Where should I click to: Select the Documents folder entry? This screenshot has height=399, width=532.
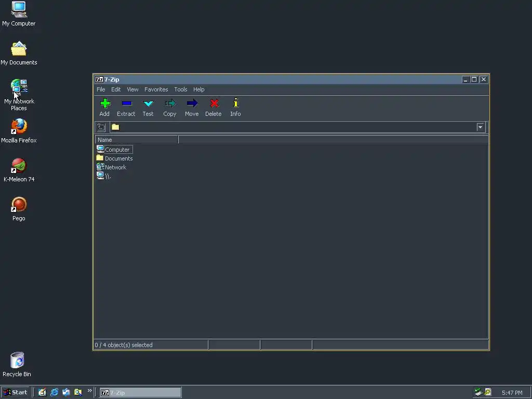tap(114, 158)
